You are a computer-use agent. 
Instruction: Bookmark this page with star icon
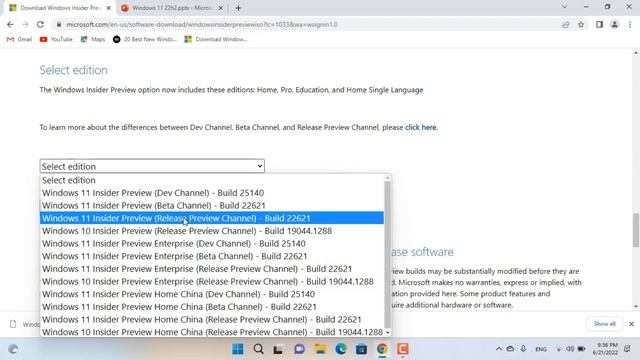point(581,24)
